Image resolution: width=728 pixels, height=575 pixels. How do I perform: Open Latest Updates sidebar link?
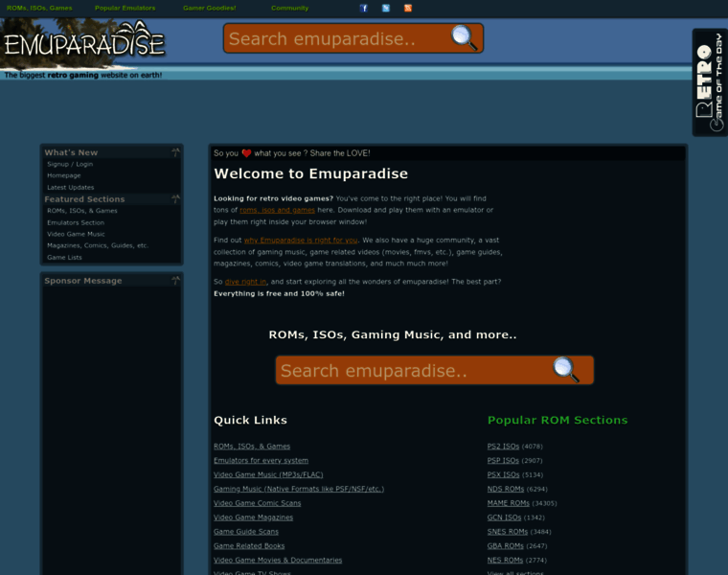coord(71,187)
